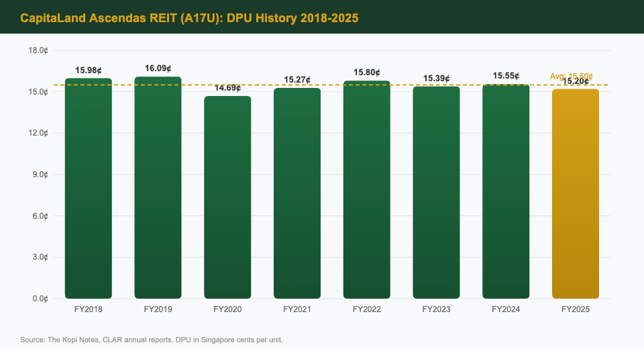Click the 18.0¢ y-axis tick
Image resolution: width=644 pixels, height=349 pixels.
(x=38, y=50)
